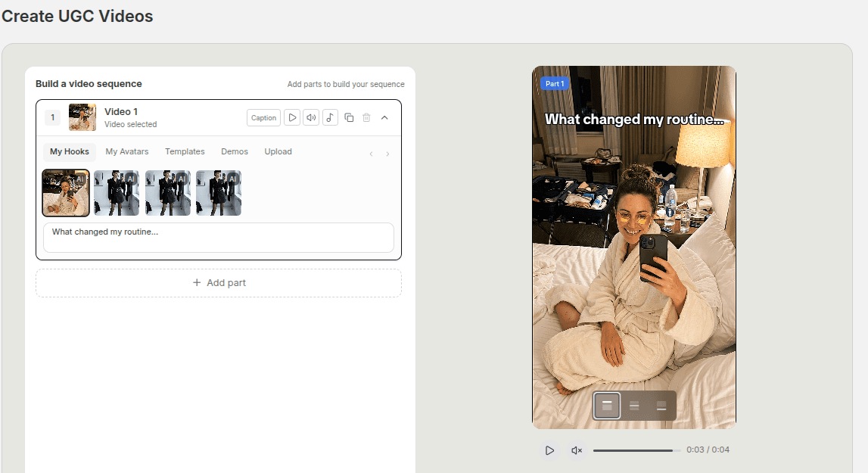Screen dimensions: 868x473
Task: Click the right arrow to see more hooks
Action: click(387, 153)
